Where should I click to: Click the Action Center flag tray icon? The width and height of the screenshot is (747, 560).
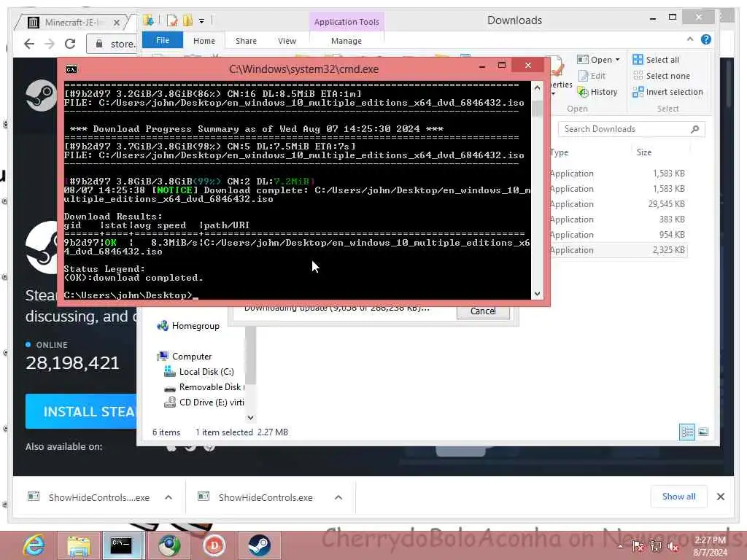click(638, 546)
